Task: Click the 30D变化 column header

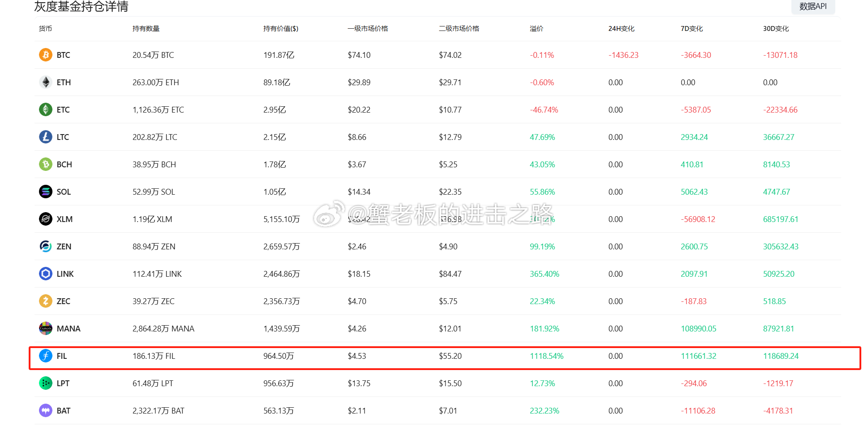Action: pos(776,28)
